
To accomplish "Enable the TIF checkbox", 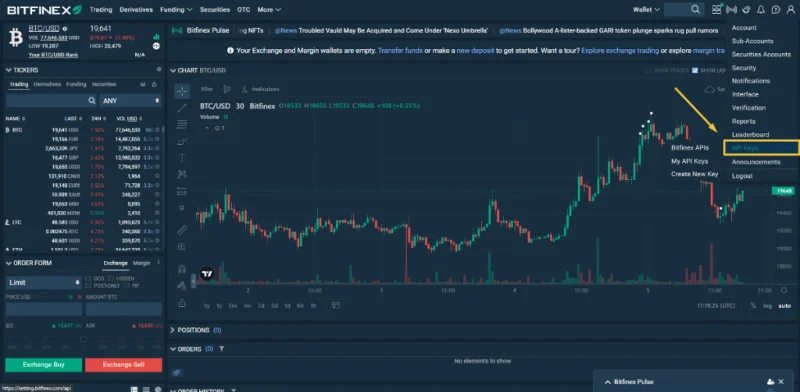I will point(127,286).
